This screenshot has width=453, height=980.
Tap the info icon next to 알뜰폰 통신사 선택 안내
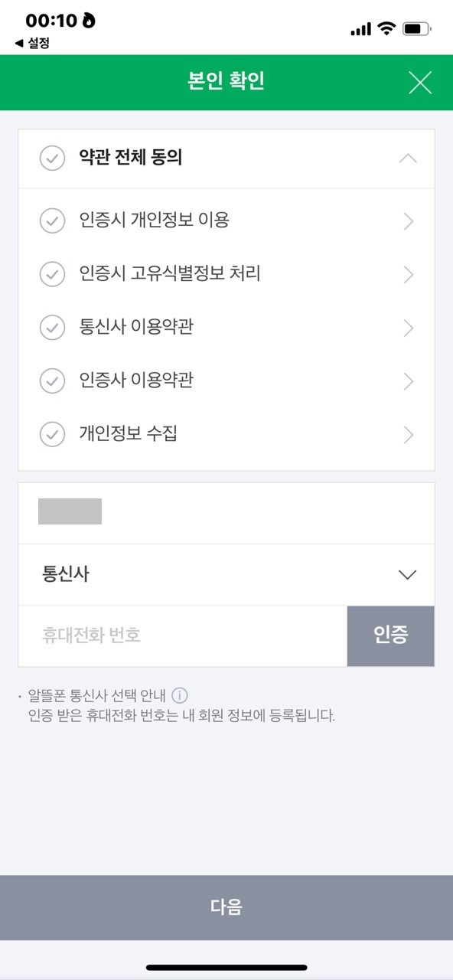[x=180, y=695]
